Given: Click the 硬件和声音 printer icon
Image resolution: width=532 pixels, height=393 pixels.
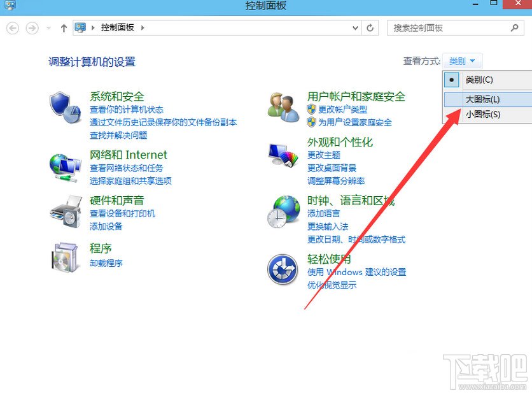Looking at the screenshot, I should [x=64, y=210].
